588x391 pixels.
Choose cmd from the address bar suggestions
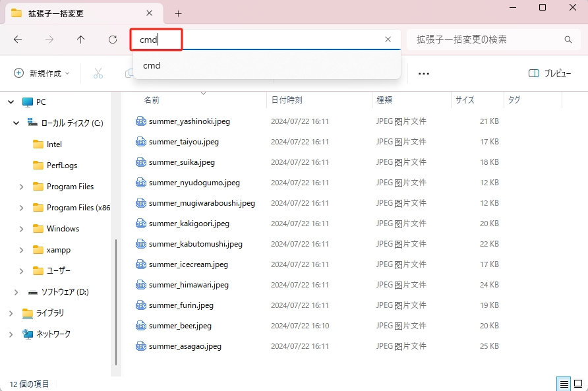(x=152, y=65)
